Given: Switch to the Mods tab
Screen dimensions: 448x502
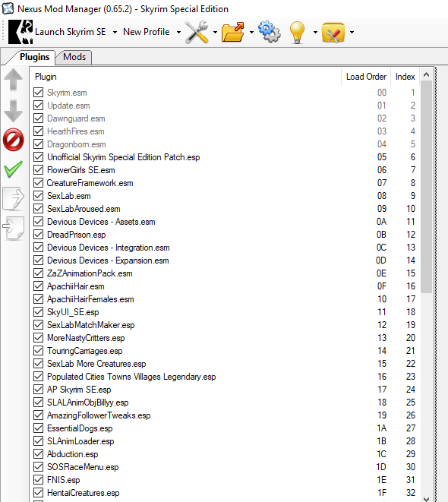Looking at the screenshot, I should 74,57.
